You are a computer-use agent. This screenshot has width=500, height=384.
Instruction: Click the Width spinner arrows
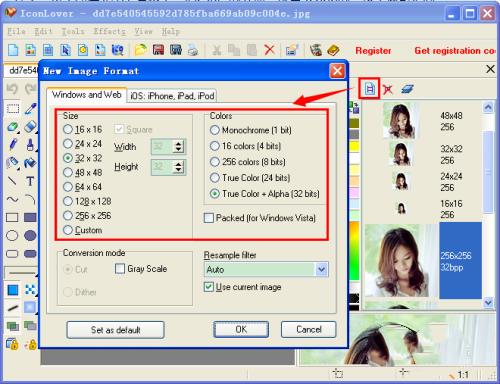[179, 147]
